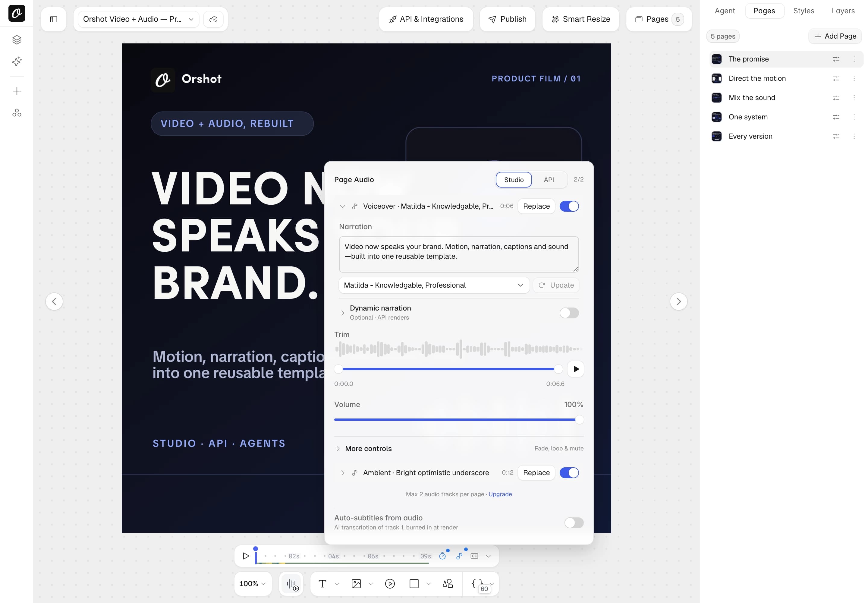
Task: Click the Orshot logo home icon
Action: click(17, 13)
